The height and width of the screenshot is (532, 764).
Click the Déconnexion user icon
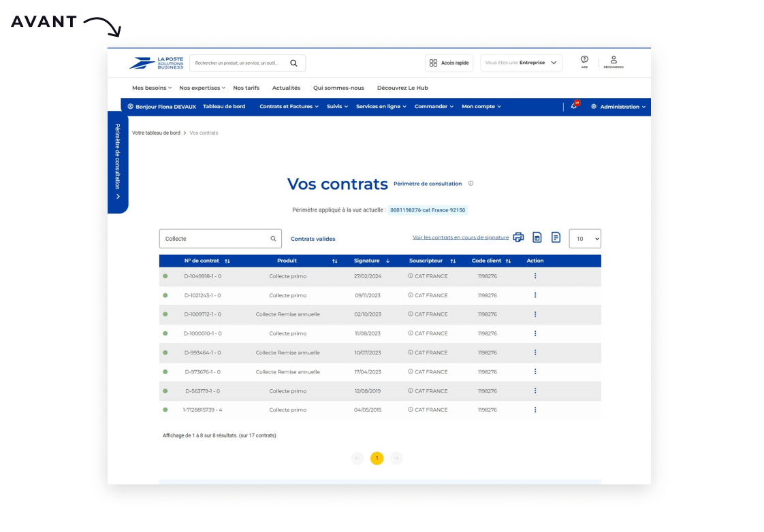(x=614, y=62)
